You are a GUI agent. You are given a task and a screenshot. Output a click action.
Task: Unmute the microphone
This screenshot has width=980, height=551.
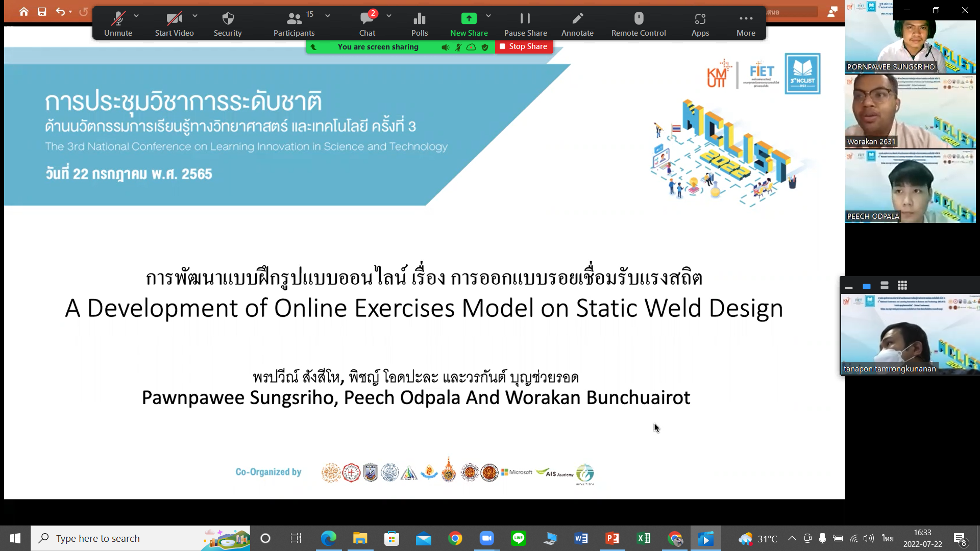[118, 23]
